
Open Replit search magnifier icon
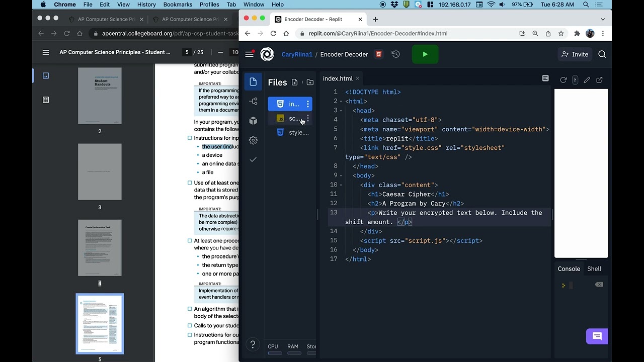(602, 54)
